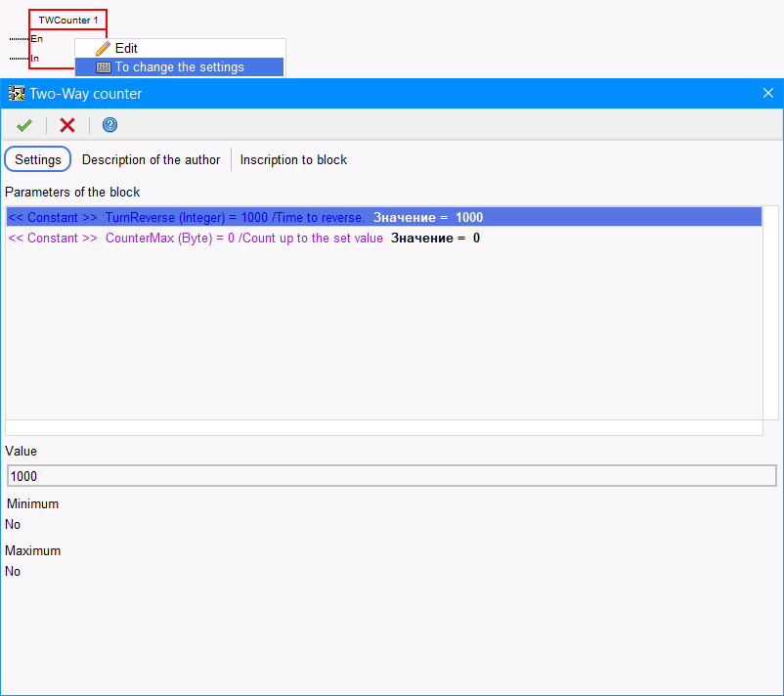The height and width of the screenshot is (696, 784).
Task: Choose 'To change the settings' menu entry
Action: (179, 67)
